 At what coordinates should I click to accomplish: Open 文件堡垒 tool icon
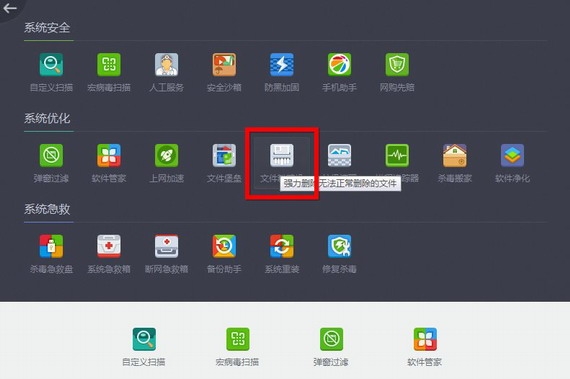[224, 156]
